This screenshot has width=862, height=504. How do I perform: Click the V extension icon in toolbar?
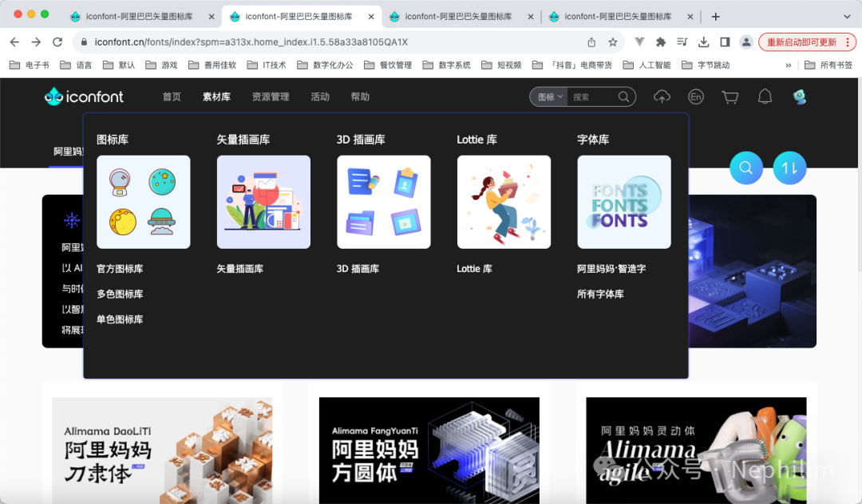(x=639, y=41)
